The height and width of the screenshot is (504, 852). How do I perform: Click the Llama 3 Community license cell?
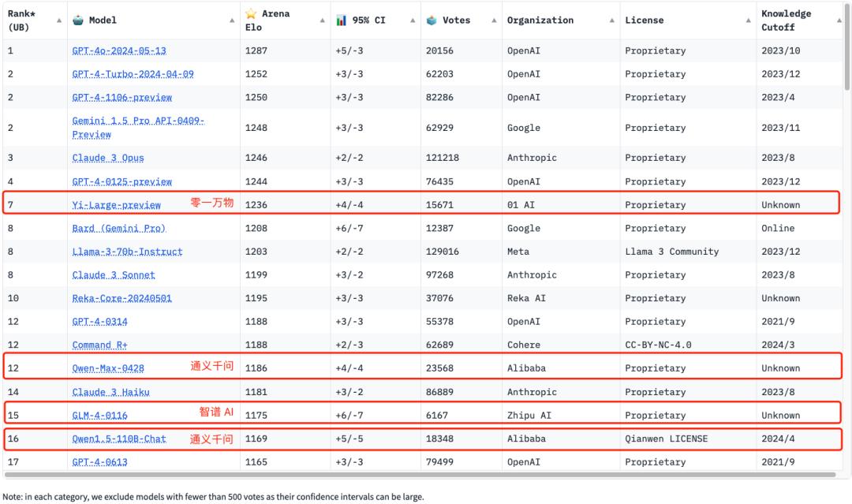tap(671, 252)
